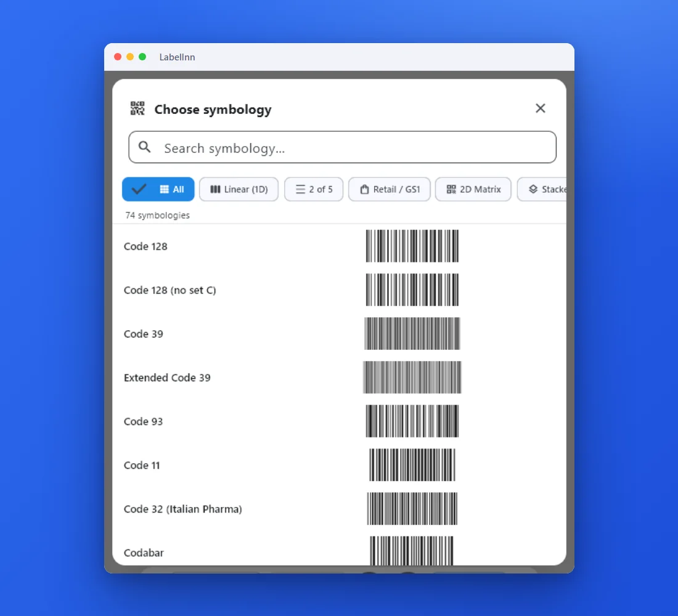Select the All filter chip
The image size is (678, 616).
[x=158, y=189]
